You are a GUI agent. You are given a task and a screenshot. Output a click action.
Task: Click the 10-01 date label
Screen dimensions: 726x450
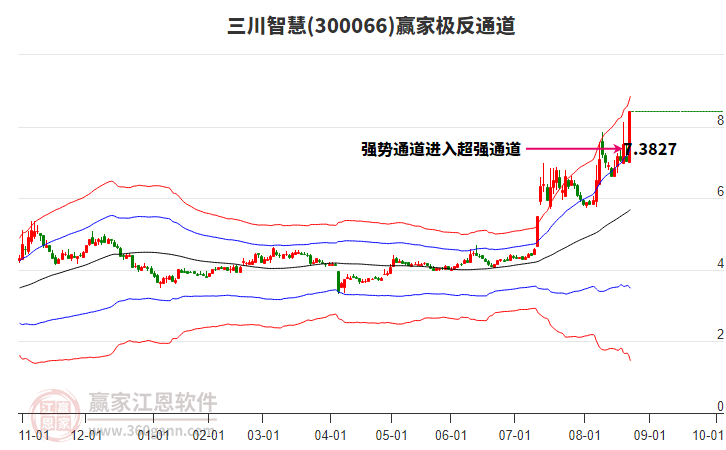[x=708, y=436]
